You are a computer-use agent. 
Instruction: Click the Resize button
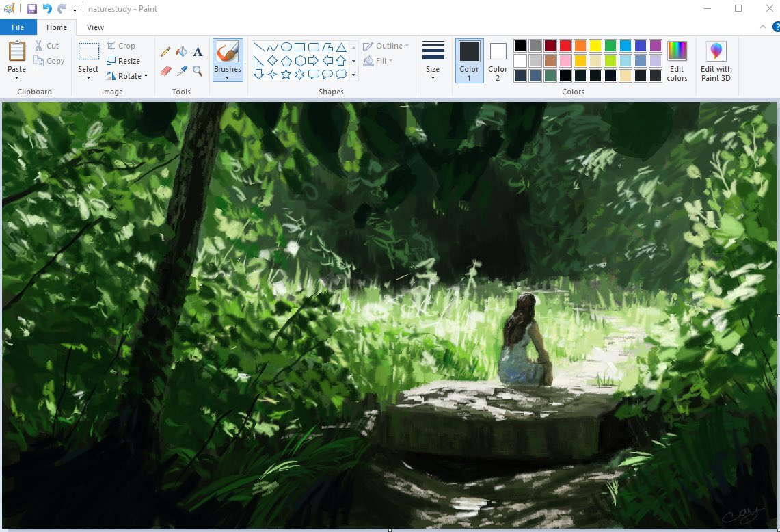click(123, 61)
